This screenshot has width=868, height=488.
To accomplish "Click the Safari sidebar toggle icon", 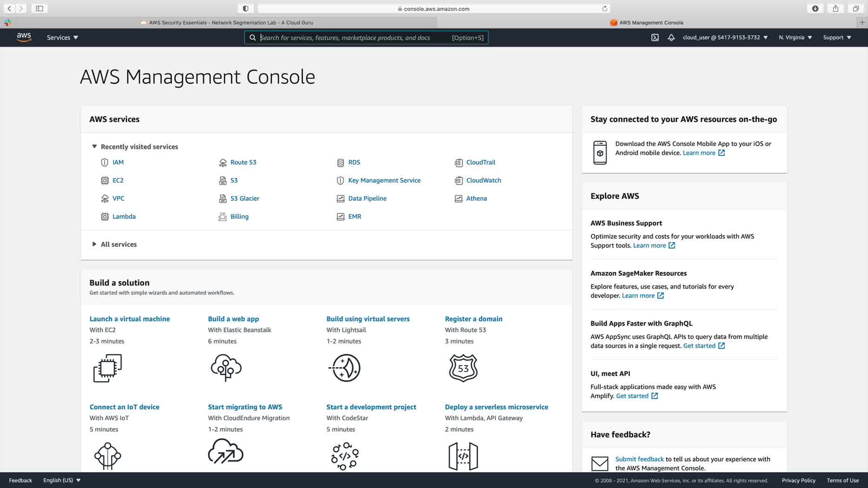I will (x=40, y=8).
